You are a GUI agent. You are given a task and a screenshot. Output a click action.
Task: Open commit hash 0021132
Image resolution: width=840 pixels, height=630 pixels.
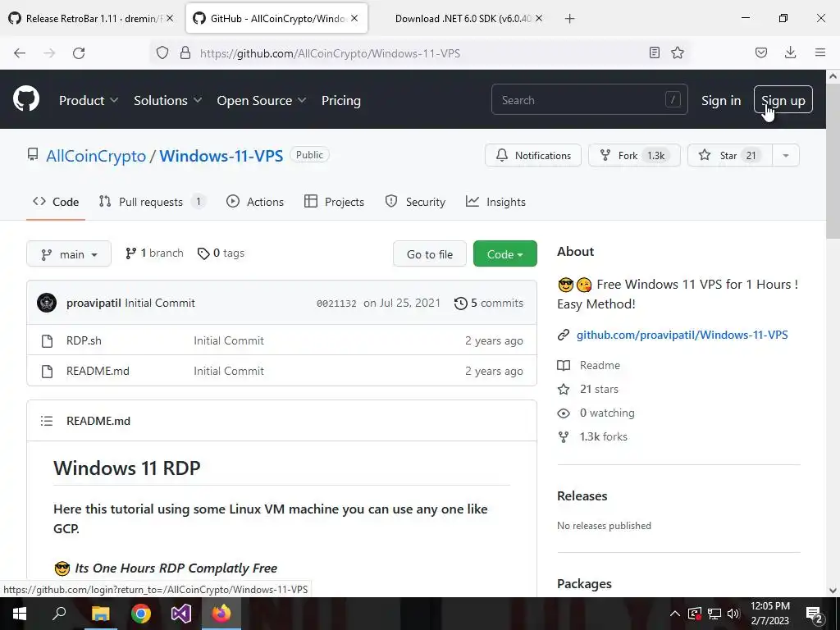coord(336,304)
